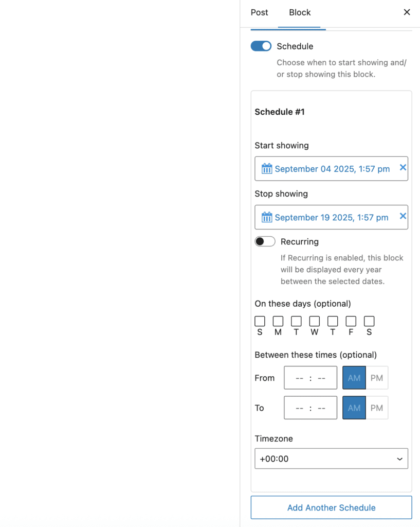Screen dimensions: 420x527
Task: Check the Saturday day checkbox
Action: pos(369,321)
